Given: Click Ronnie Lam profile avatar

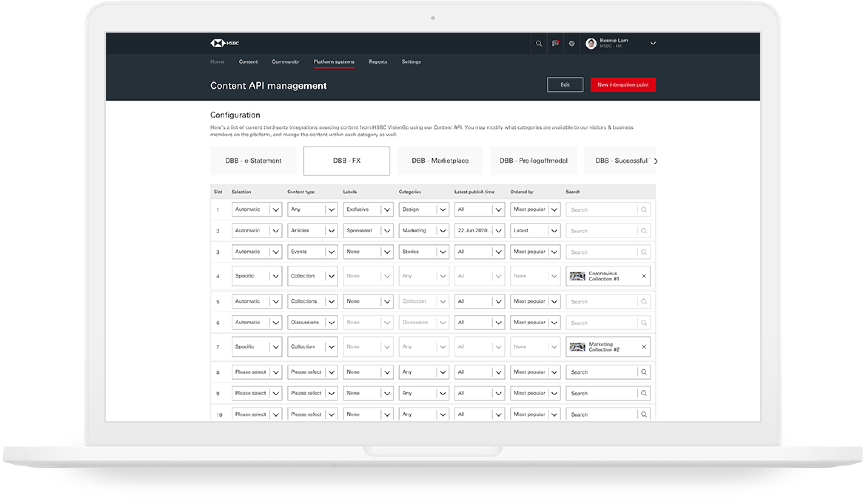Looking at the screenshot, I should coord(591,44).
